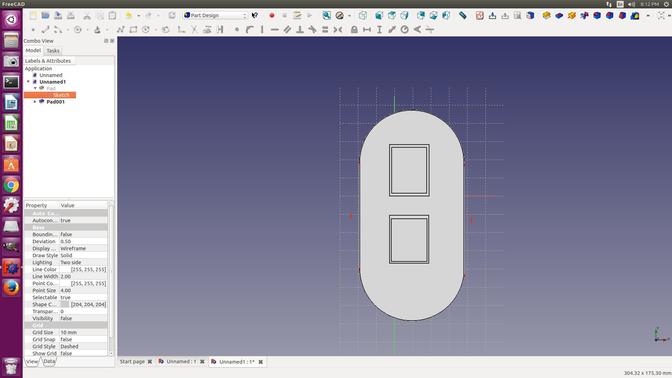Apply the horizontal constraint icon

tap(275, 30)
